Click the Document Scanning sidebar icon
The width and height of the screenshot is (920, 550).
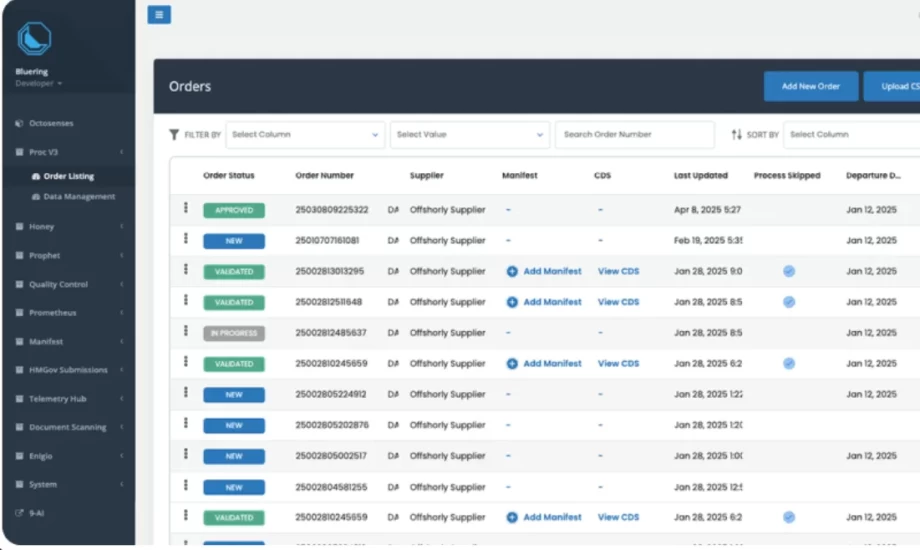pos(19,427)
